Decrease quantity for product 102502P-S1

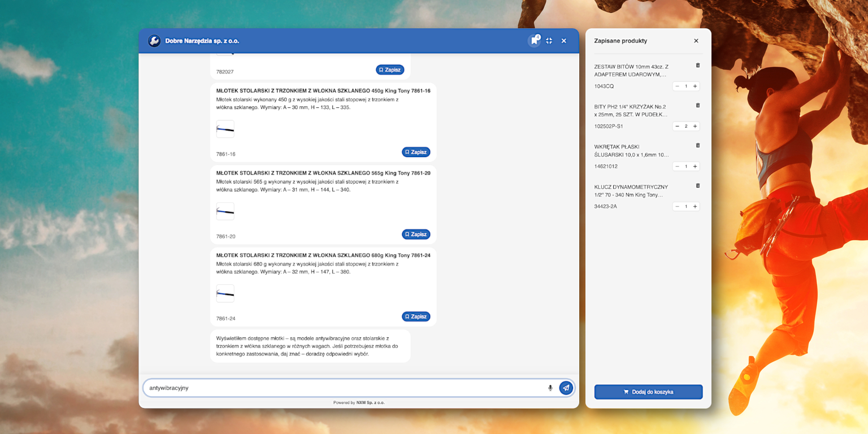point(677,127)
